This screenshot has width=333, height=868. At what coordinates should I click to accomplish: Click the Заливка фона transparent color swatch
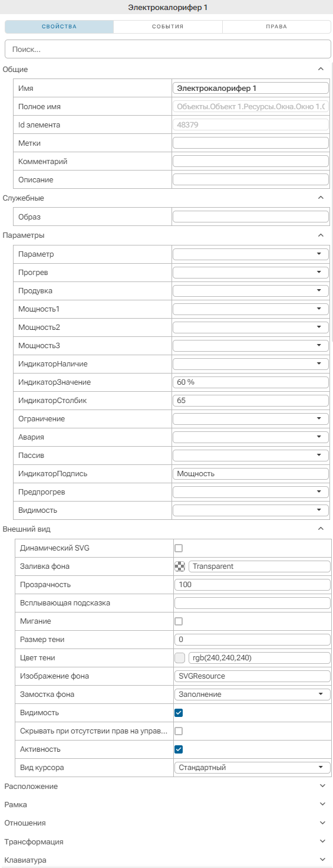180,566
